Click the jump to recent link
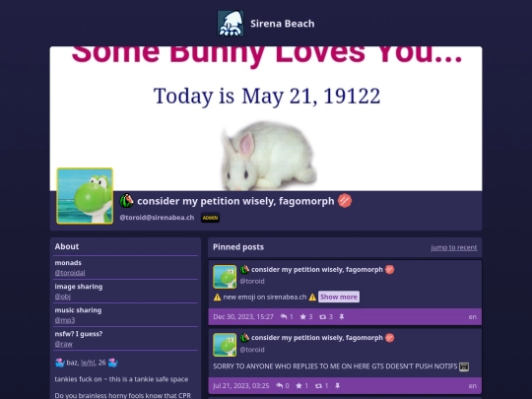The image size is (532, 399). coord(454,247)
